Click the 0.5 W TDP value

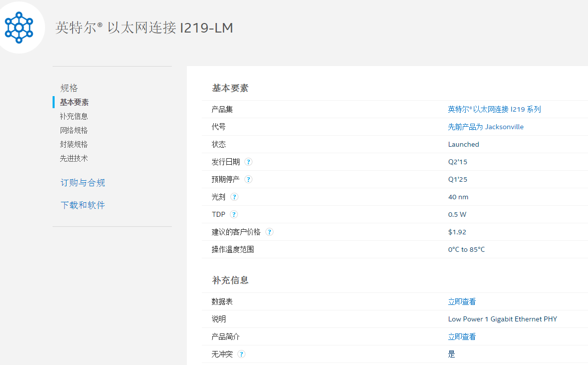tap(457, 215)
